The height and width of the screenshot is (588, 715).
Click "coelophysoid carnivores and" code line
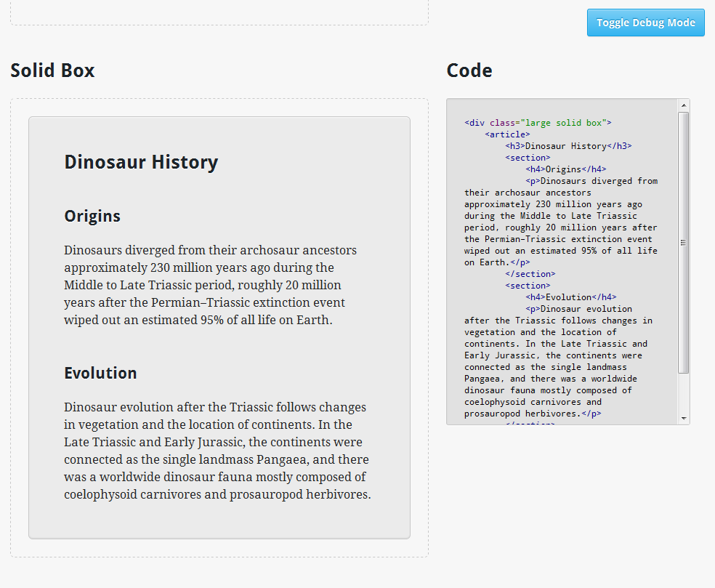click(533, 402)
